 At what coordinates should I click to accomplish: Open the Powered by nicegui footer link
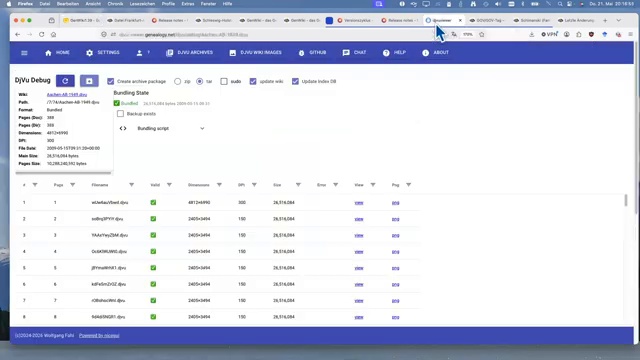coord(99,336)
